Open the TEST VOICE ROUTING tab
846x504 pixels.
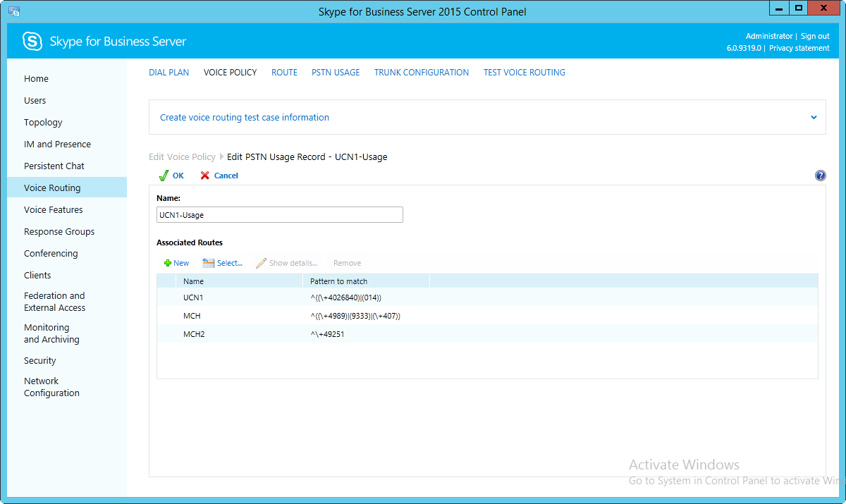click(x=525, y=73)
